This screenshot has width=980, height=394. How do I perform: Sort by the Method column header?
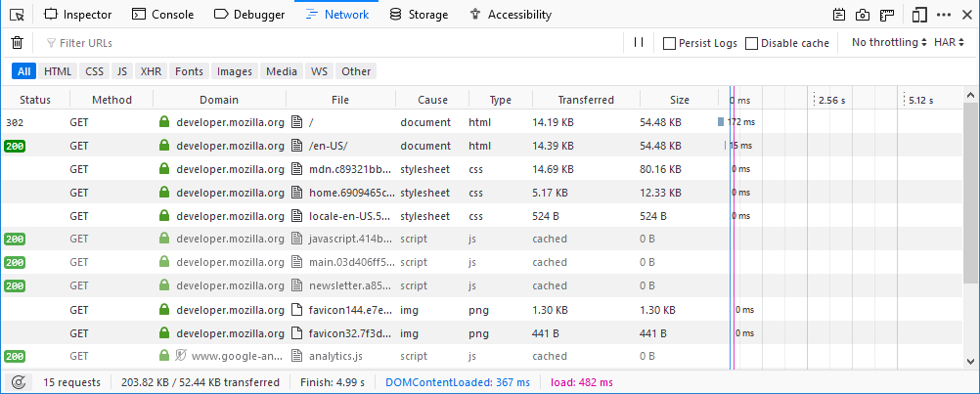tap(111, 100)
